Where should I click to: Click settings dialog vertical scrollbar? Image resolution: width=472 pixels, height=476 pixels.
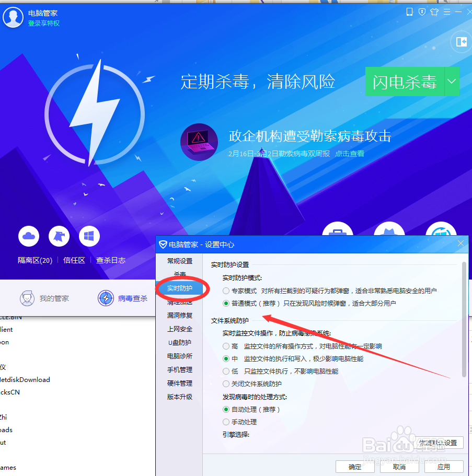point(464,319)
